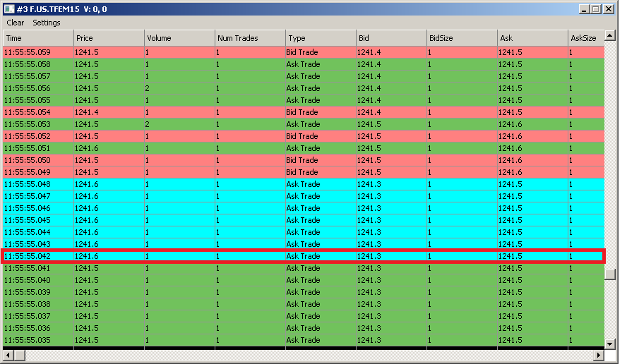This screenshot has width=627, height=364.
Task: Open the Settings menu
Action: coord(47,23)
